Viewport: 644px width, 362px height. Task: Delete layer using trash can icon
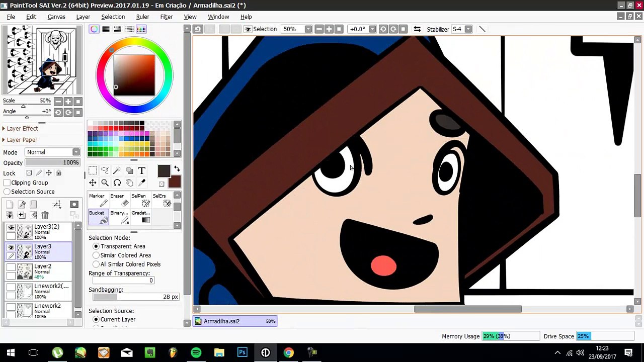pos(45,215)
